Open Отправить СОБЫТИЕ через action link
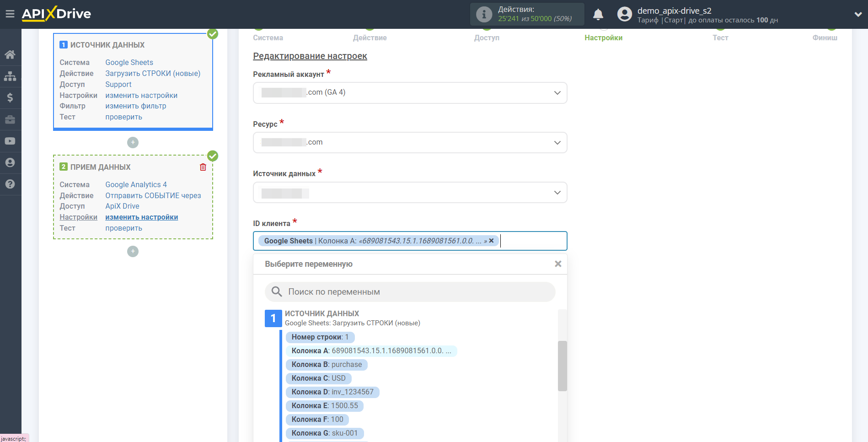 coord(153,195)
